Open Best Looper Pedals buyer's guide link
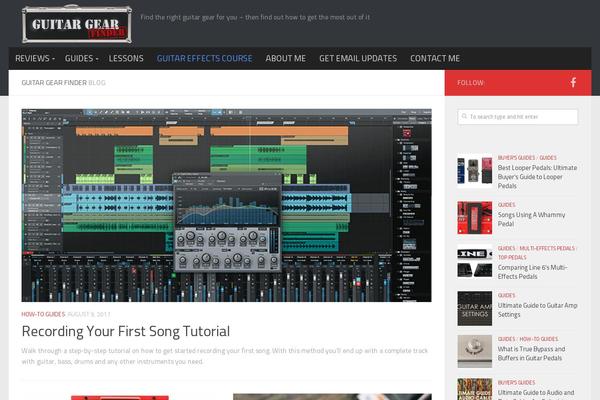The image size is (600, 400). [x=537, y=177]
